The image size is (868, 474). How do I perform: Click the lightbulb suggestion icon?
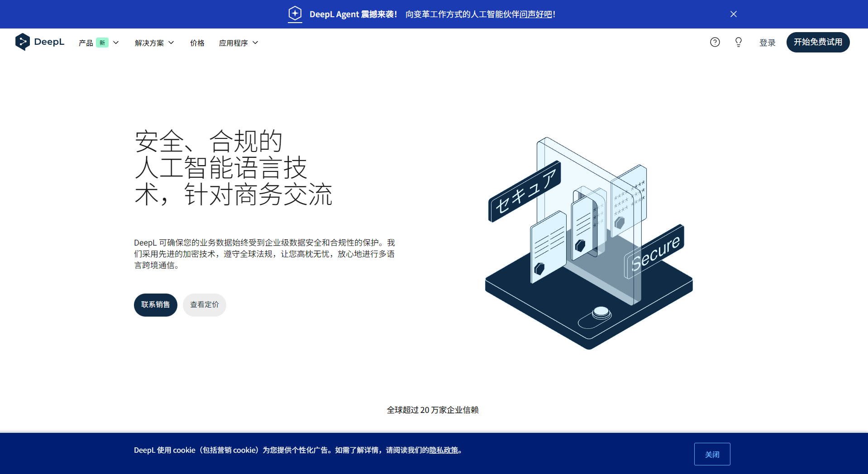738,42
